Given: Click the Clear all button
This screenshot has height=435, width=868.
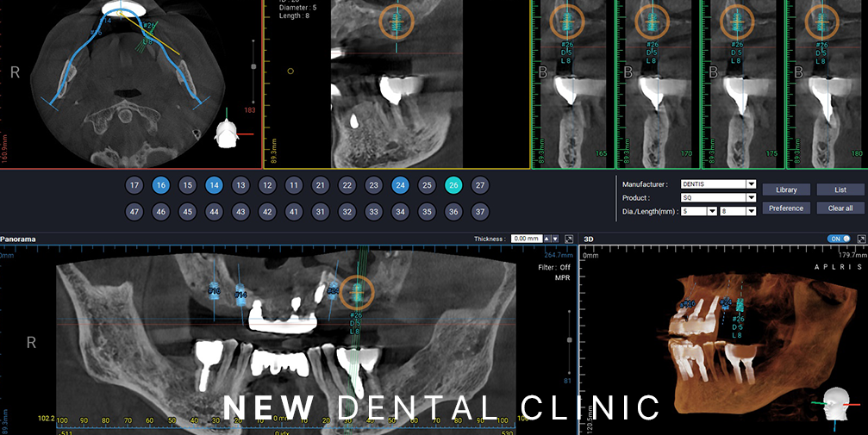Looking at the screenshot, I should click(x=840, y=208).
